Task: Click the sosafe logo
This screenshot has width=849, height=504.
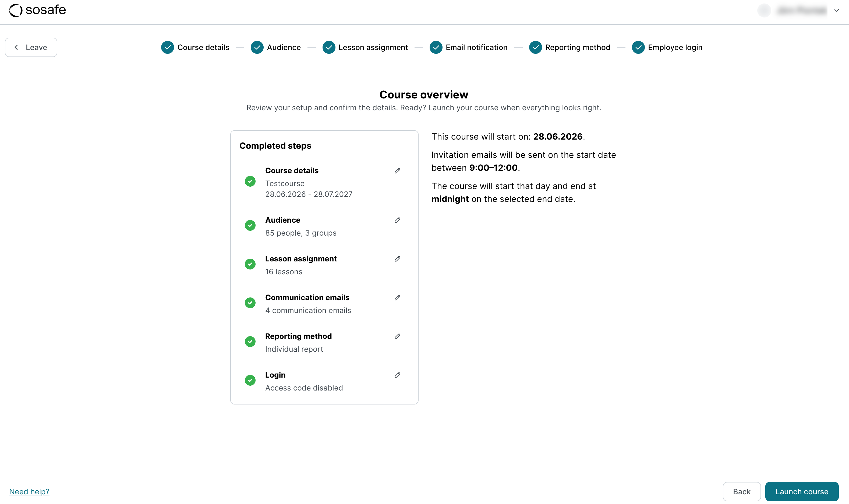Action: 37,10
